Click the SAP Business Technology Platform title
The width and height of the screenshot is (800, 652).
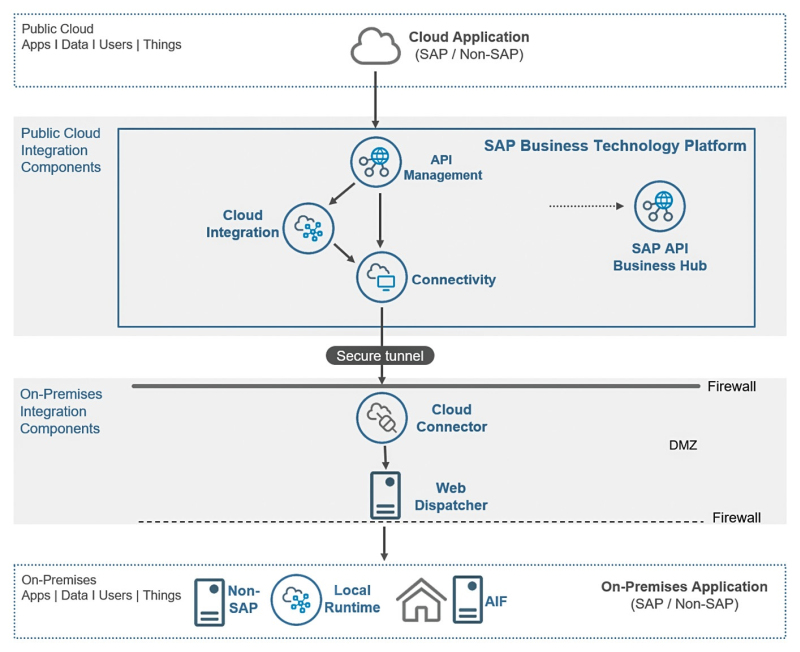coord(615,146)
